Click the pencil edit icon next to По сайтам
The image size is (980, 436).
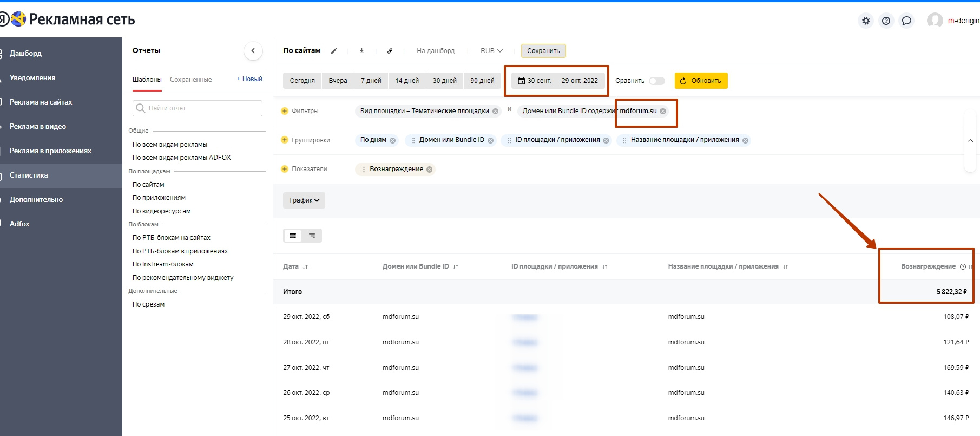coord(334,51)
